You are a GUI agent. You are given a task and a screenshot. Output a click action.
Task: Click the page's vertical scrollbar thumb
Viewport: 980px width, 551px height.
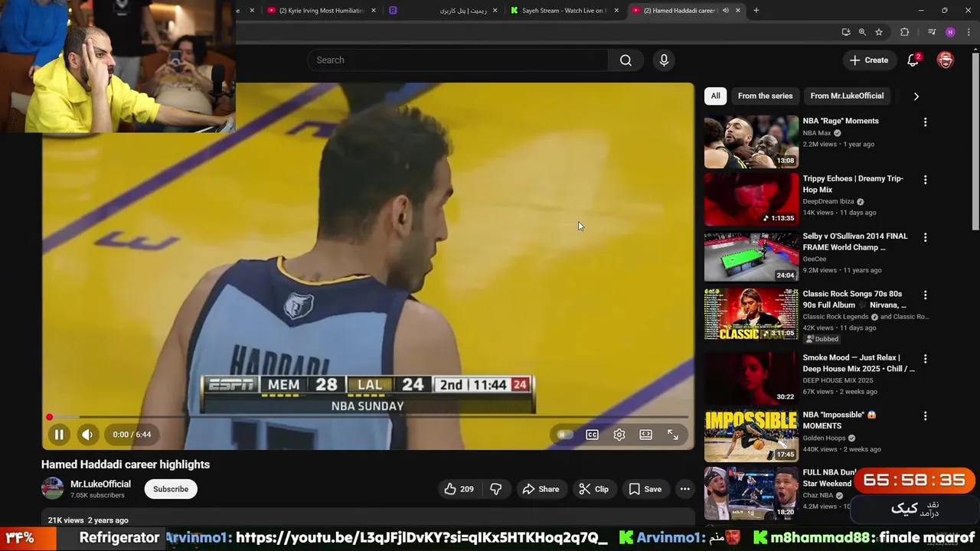point(975,142)
